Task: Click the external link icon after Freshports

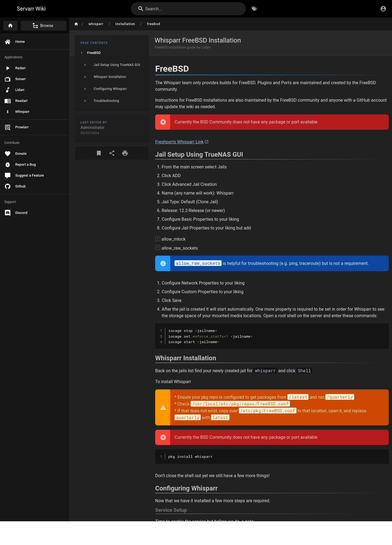Action: 207,142
